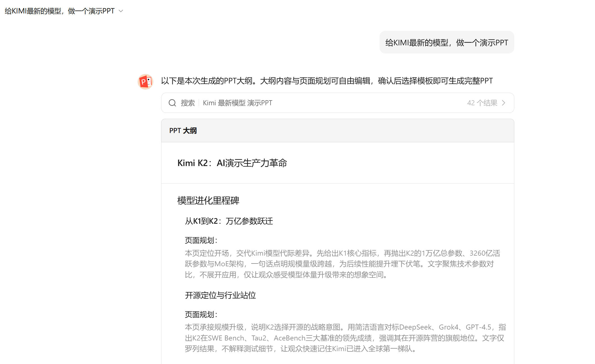The width and height of the screenshot is (595, 364).
Task: Select the 模型进化里程碑 section heading
Action: click(x=208, y=200)
